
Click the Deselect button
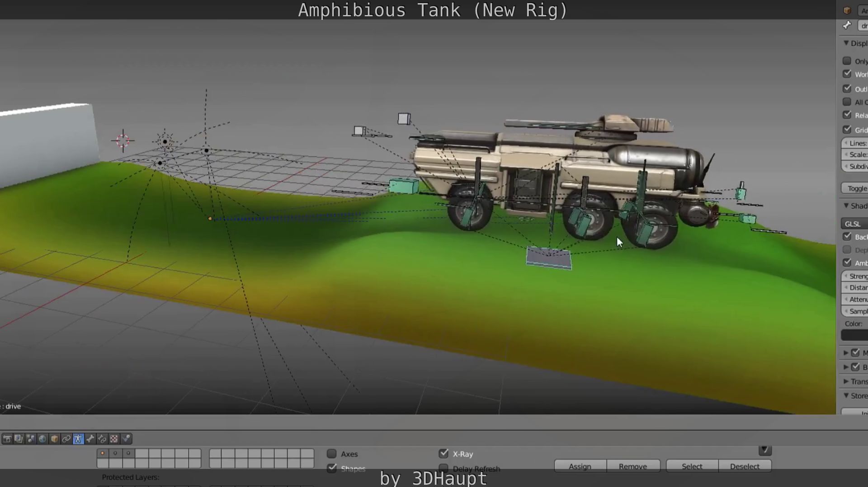pos(745,466)
